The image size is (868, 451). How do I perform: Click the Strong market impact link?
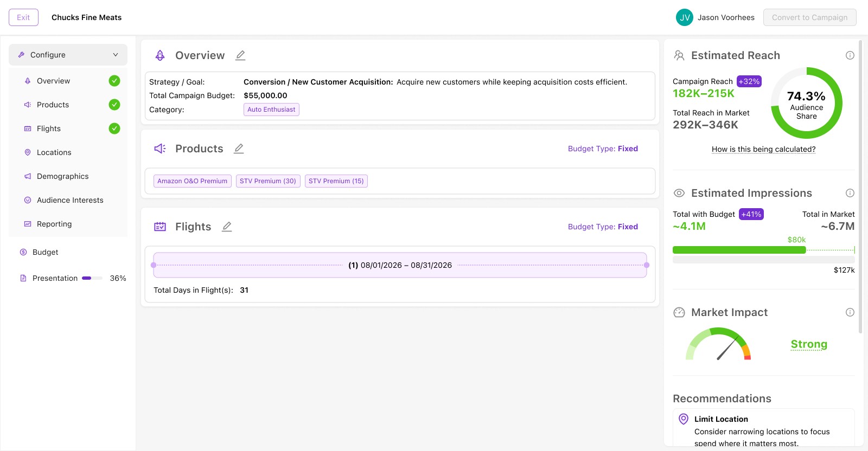click(x=809, y=344)
